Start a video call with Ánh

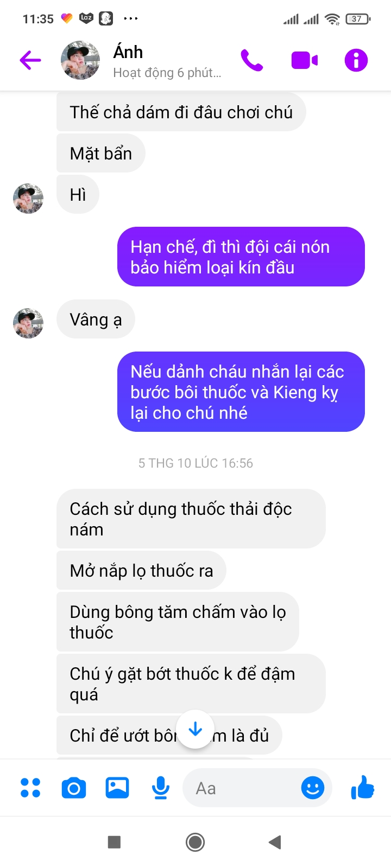304,60
